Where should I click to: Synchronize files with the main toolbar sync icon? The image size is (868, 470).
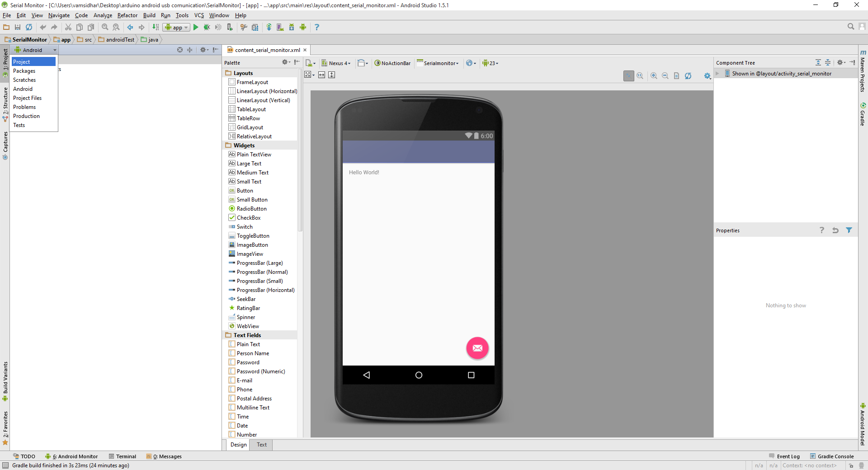pos(29,27)
